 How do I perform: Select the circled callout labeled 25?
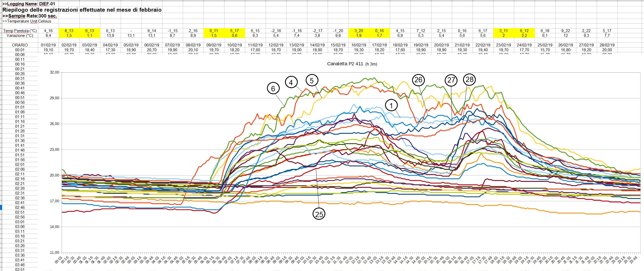(x=319, y=214)
